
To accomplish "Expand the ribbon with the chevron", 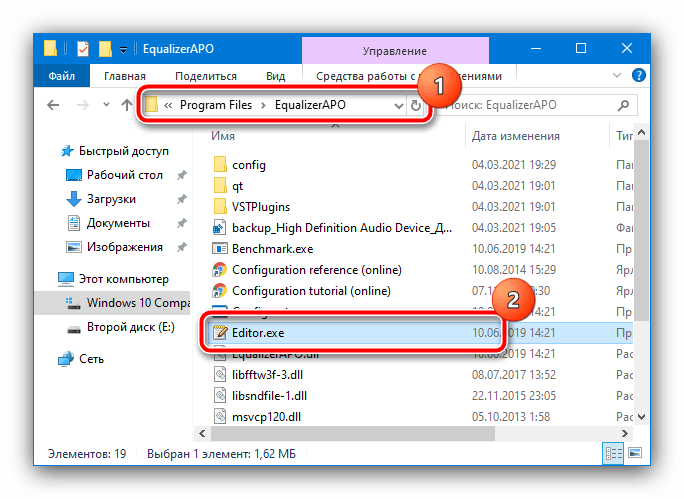I will click(617, 75).
